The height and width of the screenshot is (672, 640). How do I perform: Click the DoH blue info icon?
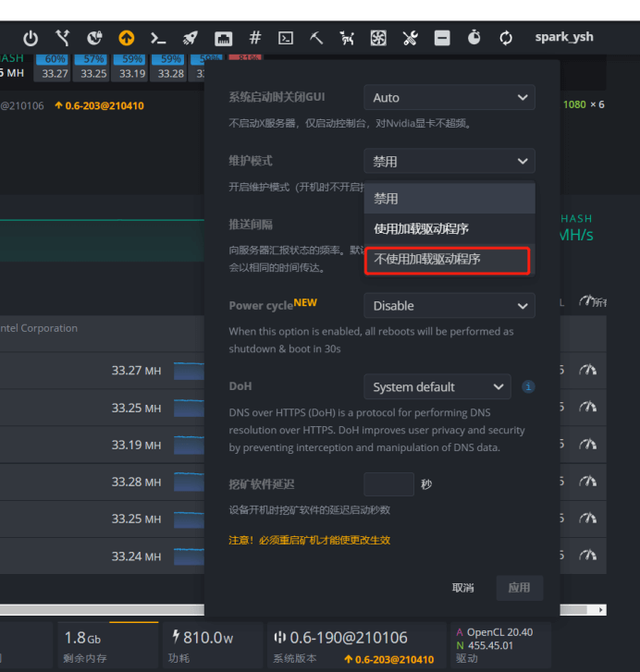pyautogui.click(x=528, y=387)
